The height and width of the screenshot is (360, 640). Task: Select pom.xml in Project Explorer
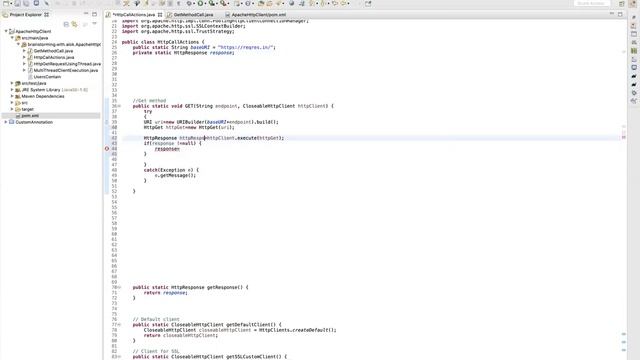tap(30, 116)
